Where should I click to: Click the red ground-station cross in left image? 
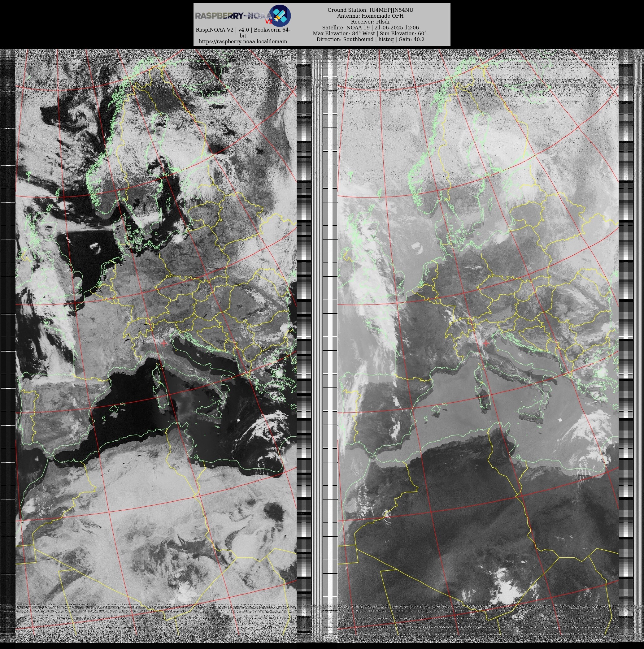164,343
